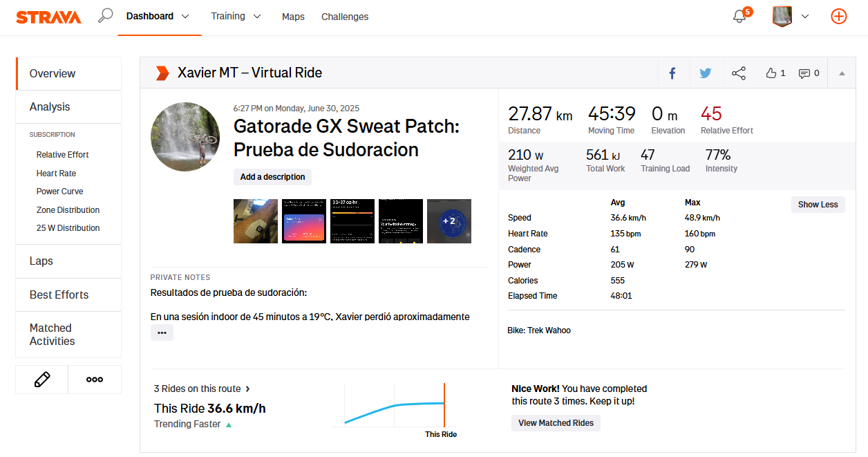This screenshot has height=457, width=868.
Task: Click the 135 bpm average heart rate
Action: (x=625, y=234)
